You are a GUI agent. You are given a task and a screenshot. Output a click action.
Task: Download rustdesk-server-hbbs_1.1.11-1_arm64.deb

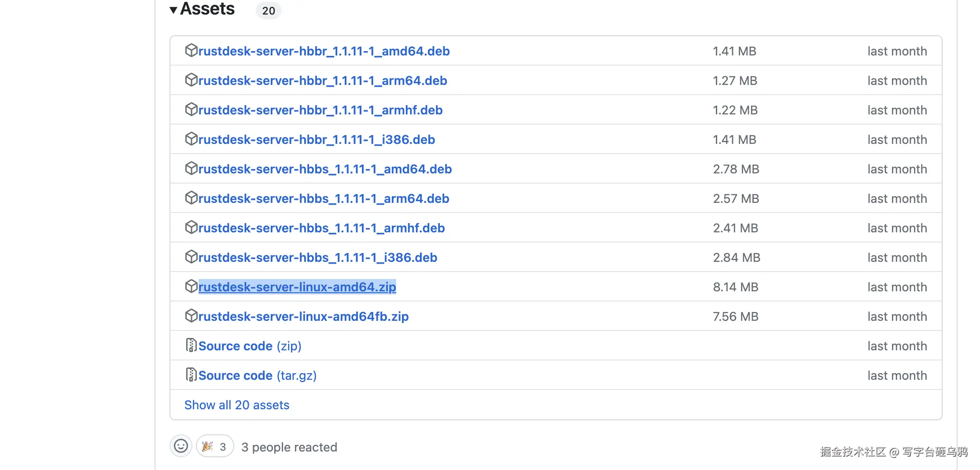pos(324,198)
